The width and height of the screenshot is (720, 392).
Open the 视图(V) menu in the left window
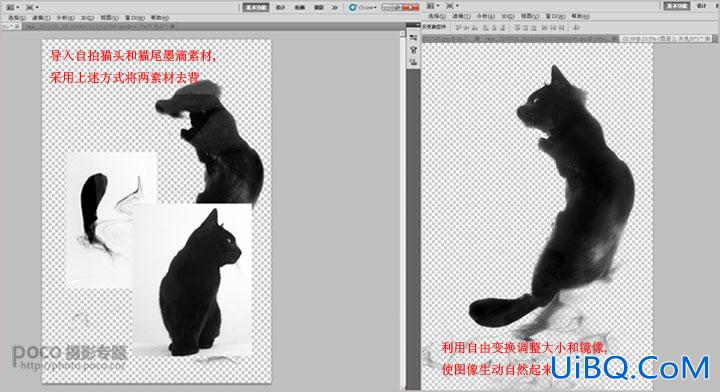click(110, 17)
